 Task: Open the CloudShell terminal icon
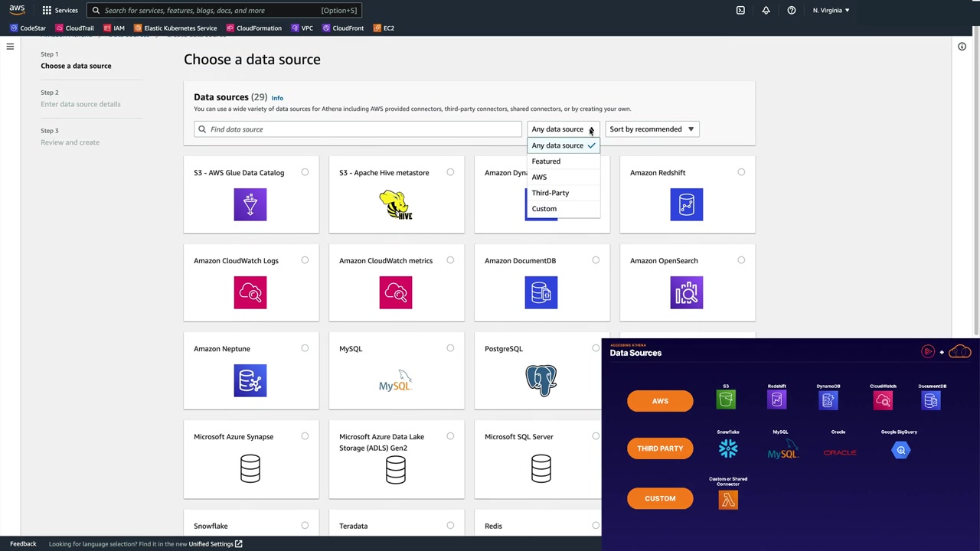(740, 11)
